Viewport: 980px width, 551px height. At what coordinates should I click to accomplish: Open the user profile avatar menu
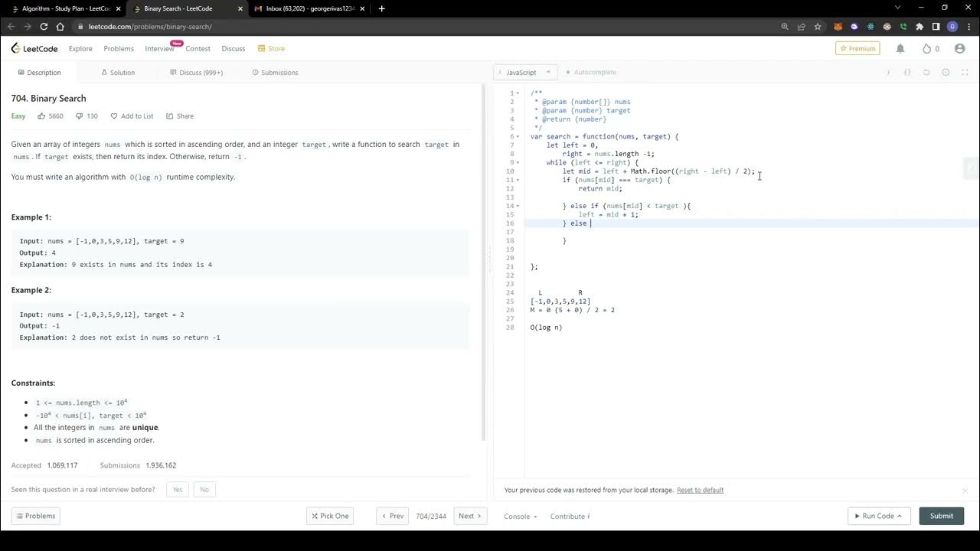coord(959,48)
